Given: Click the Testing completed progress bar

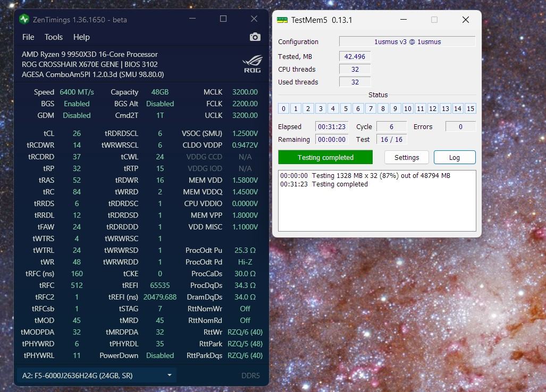Looking at the screenshot, I should (x=325, y=158).
